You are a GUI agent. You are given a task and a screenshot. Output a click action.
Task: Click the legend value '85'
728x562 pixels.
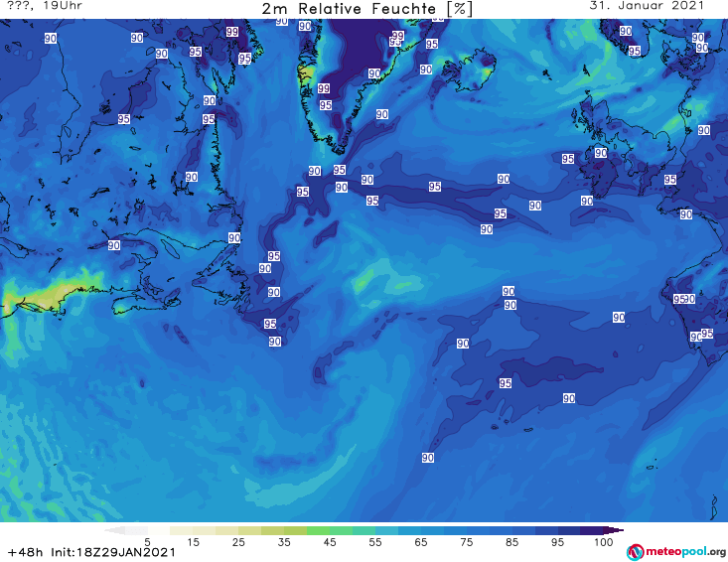click(511, 542)
